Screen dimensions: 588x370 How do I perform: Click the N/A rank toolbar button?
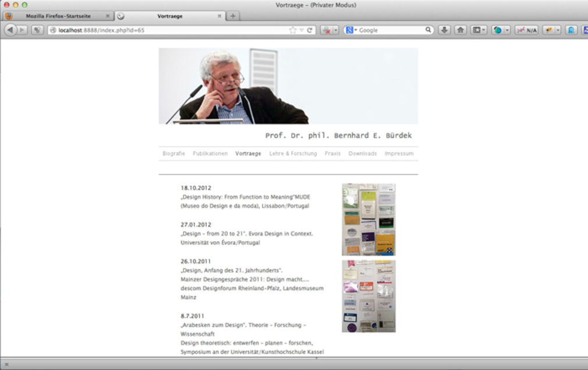point(526,30)
